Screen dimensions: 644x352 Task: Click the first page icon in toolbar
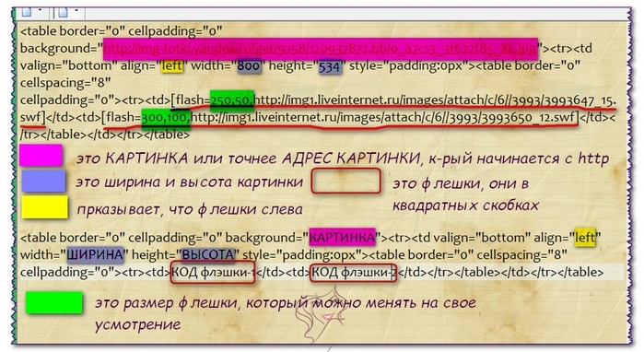click(27, 11)
